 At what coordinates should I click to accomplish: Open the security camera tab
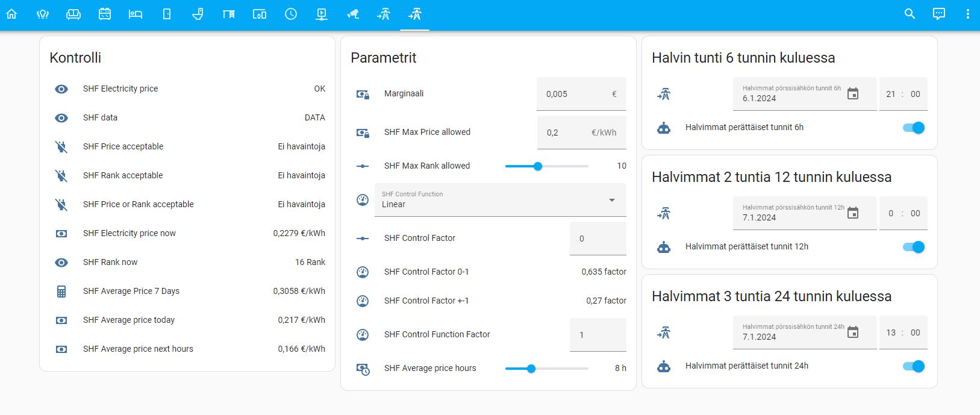point(353,14)
